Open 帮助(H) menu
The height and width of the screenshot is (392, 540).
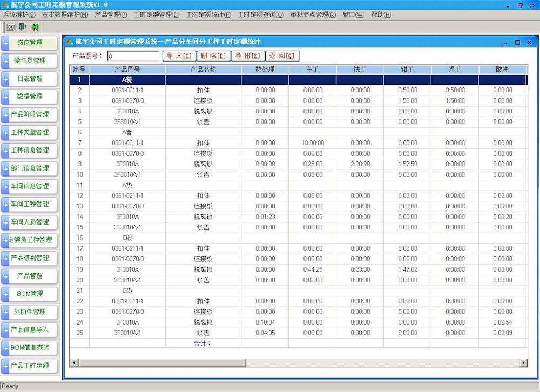[x=381, y=15]
